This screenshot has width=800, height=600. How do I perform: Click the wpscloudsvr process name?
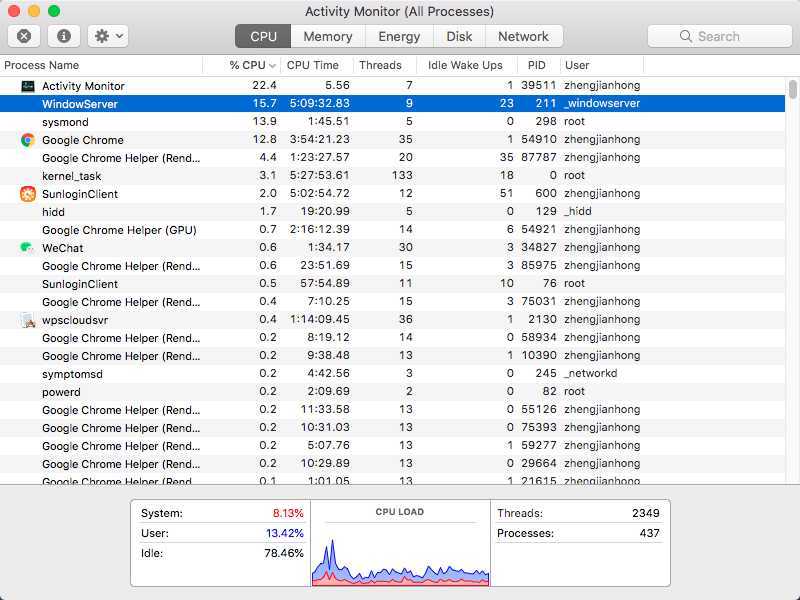pyautogui.click(x=75, y=320)
